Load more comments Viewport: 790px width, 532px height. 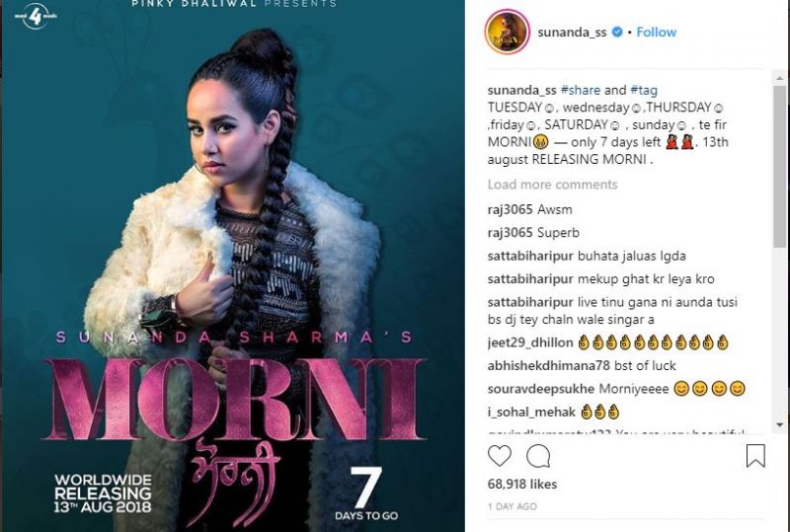click(552, 185)
